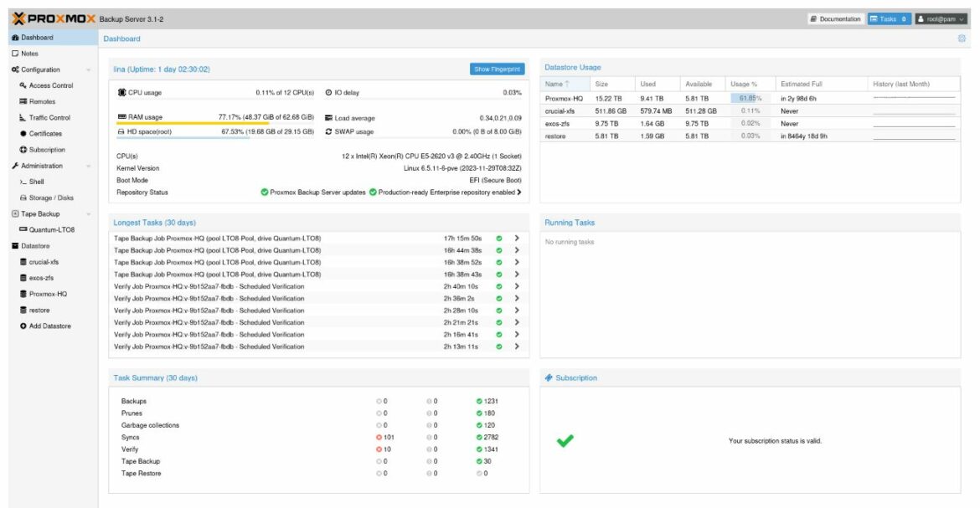Click red error icon in Verify row
The width and height of the screenshot is (980, 508).
click(x=379, y=449)
